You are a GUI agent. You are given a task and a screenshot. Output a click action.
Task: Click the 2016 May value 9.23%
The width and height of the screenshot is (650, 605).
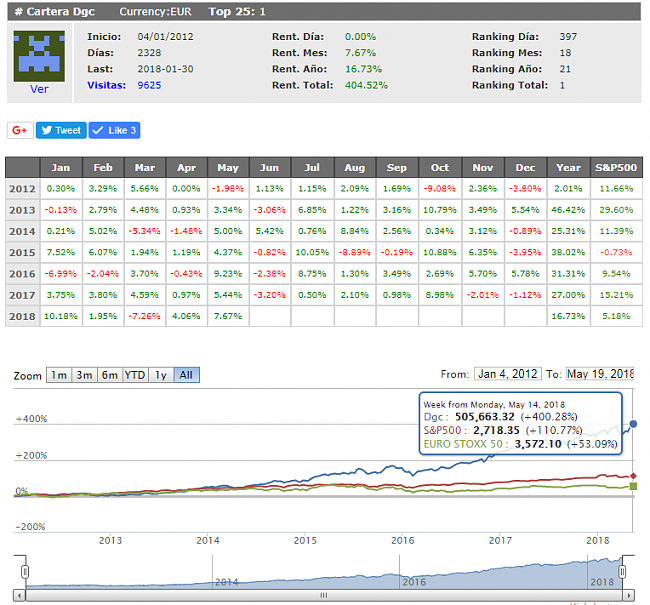click(228, 274)
